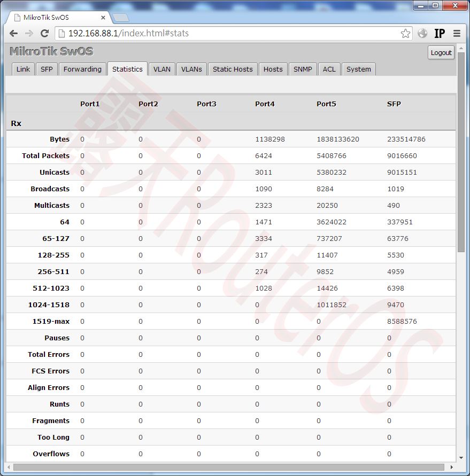Click the Port3 column header
The image size is (470, 476).
206,104
